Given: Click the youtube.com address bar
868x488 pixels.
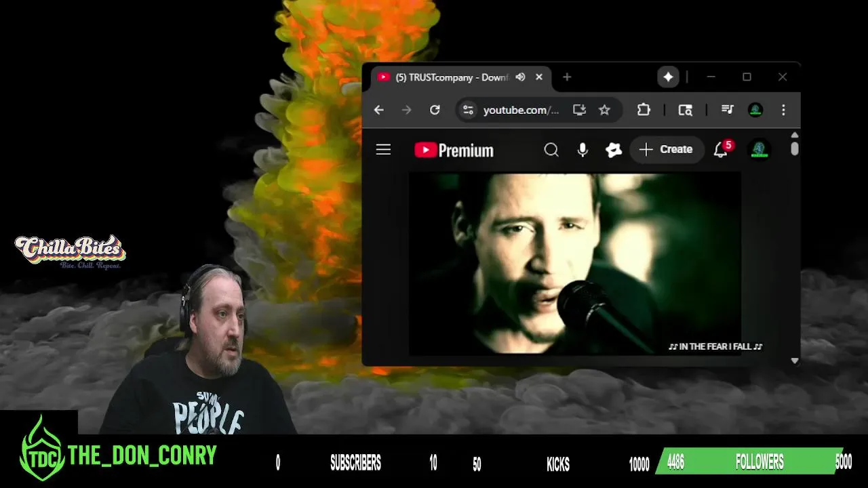Looking at the screenshot, I should [x=521, y=110].
